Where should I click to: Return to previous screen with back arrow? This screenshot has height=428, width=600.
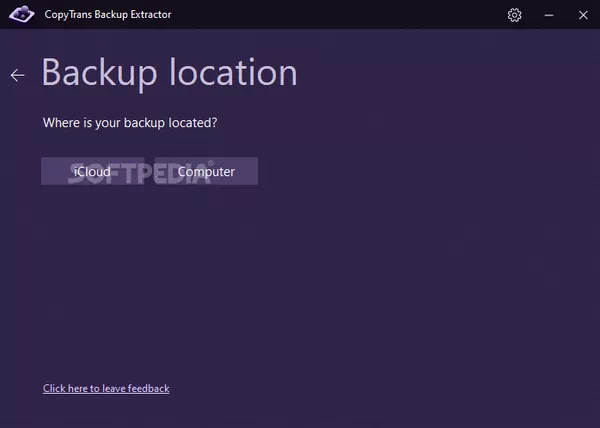point(17,75)
